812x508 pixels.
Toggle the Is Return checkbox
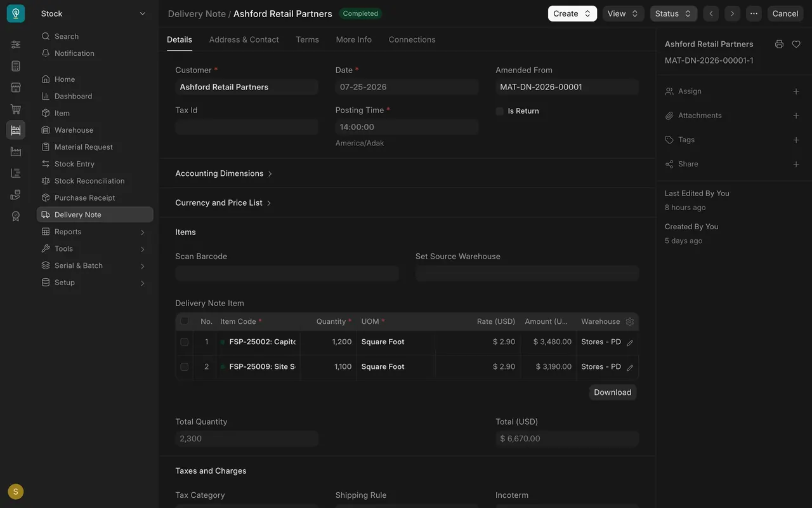point(500,111)
